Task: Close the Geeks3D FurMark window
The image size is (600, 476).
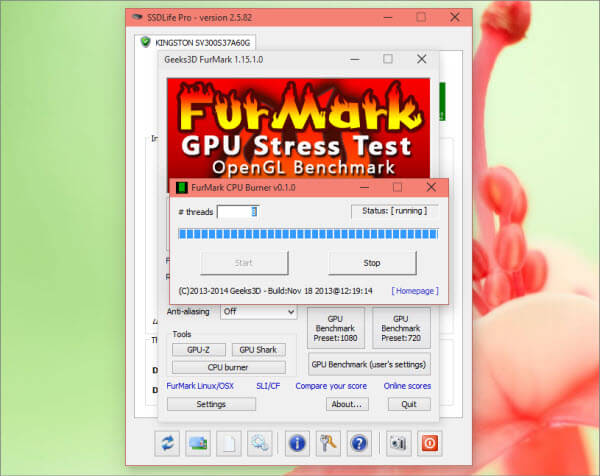Action: (422, 59)
